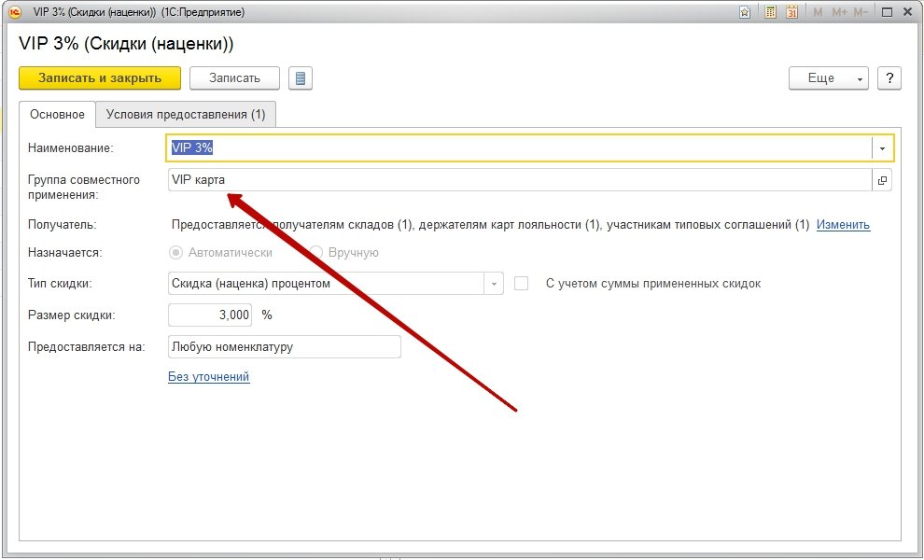Expand the Наименование dropdown arrow
This screenshot has width=924, height=560.
click(x=882, y=148)
